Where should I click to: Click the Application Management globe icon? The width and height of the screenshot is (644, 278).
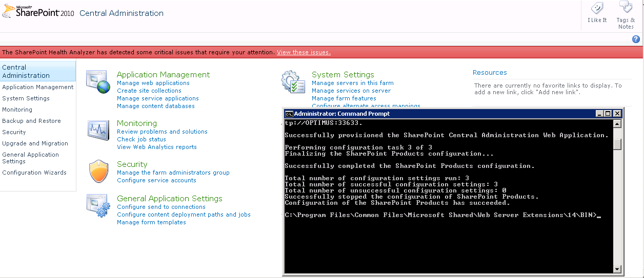tap(97, 82)
